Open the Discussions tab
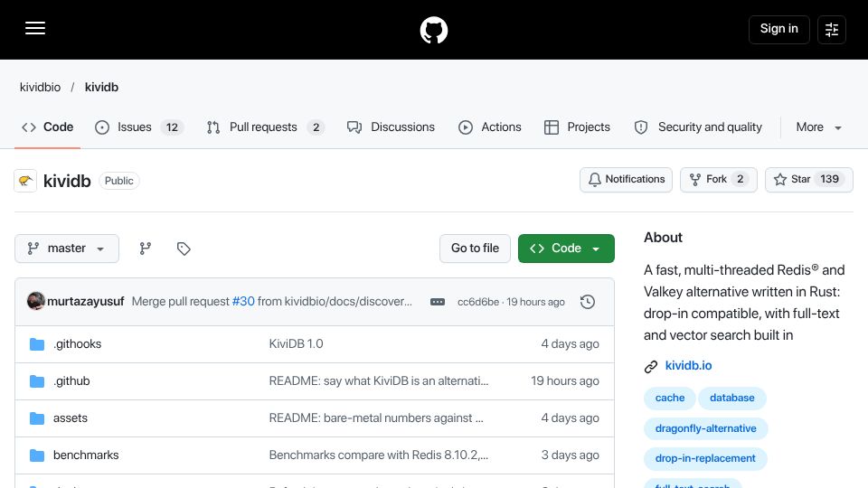This screenshot has width=868, height=488. [x=391, y=127]
